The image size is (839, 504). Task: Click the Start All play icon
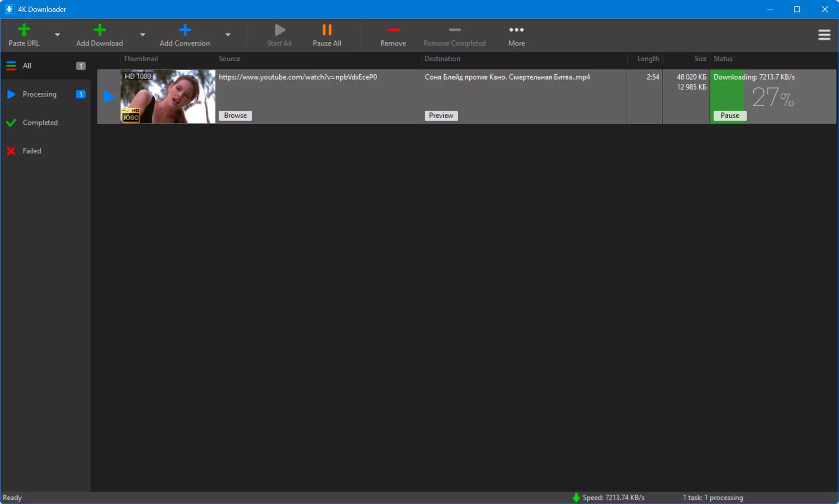(x=280, y=30)
